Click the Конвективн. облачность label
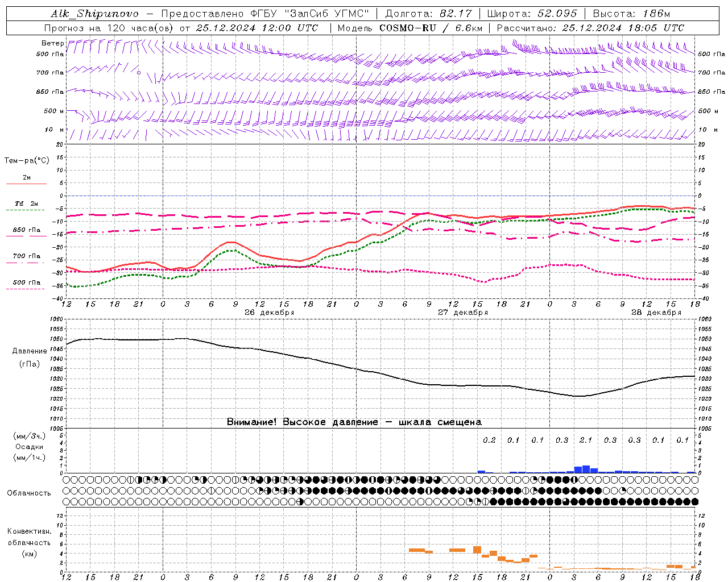728x582 pixels. tap(29, 537)
